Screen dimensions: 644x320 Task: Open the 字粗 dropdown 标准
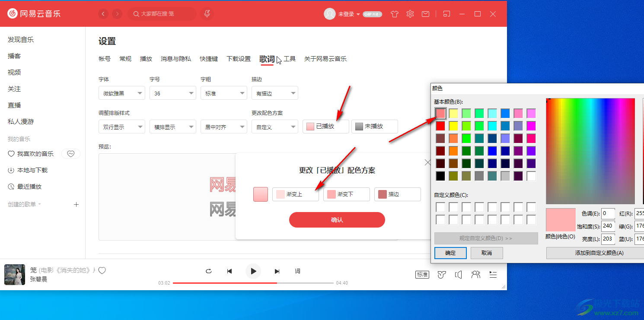(224, 93)
